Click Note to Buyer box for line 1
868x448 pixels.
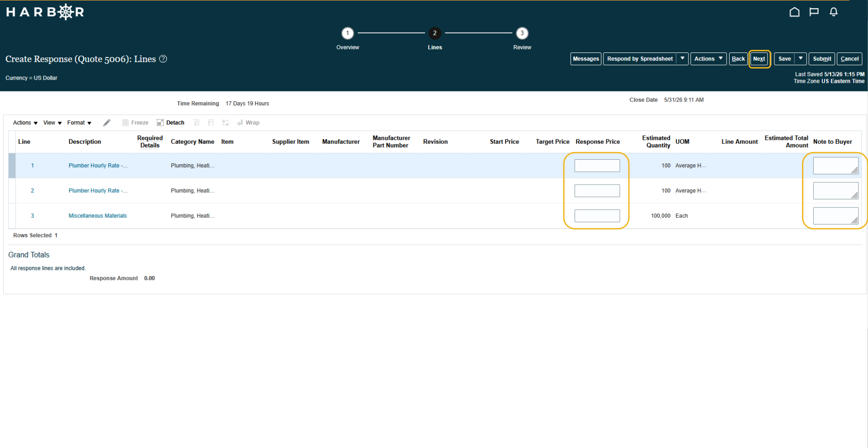coord(836,166)
